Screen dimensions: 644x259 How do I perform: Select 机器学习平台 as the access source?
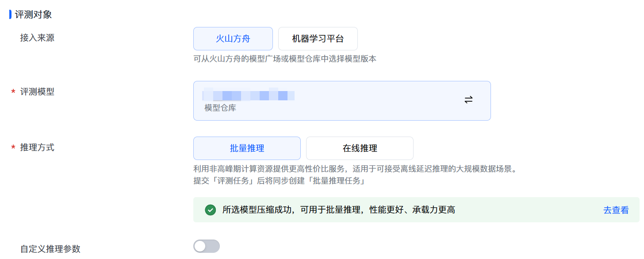pos(318,38)
